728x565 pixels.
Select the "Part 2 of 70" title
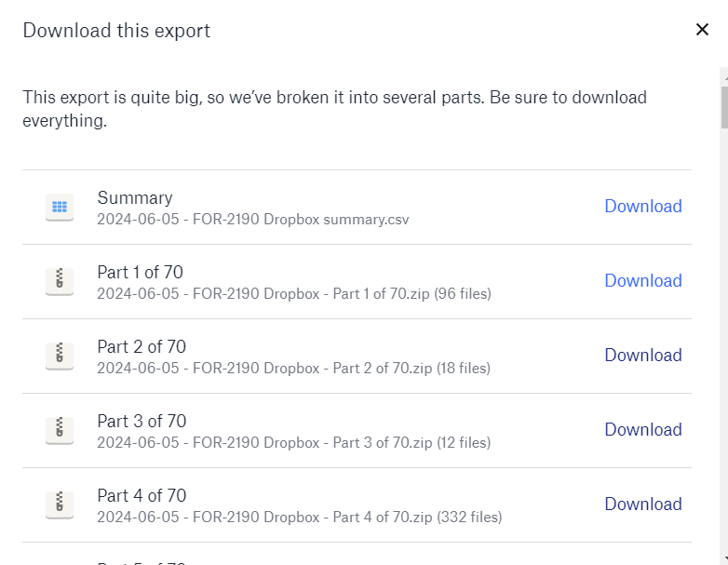click(142, 346)
